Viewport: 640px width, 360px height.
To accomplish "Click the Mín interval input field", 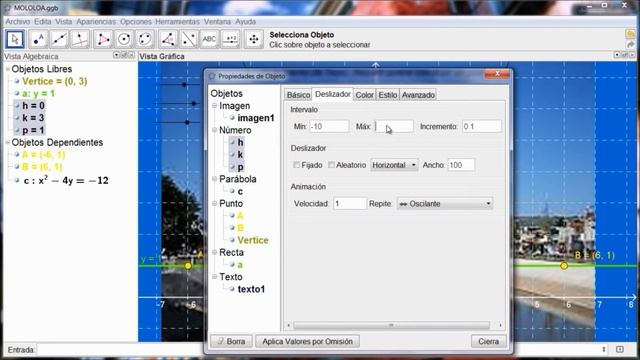I will (x=329, y=127).
